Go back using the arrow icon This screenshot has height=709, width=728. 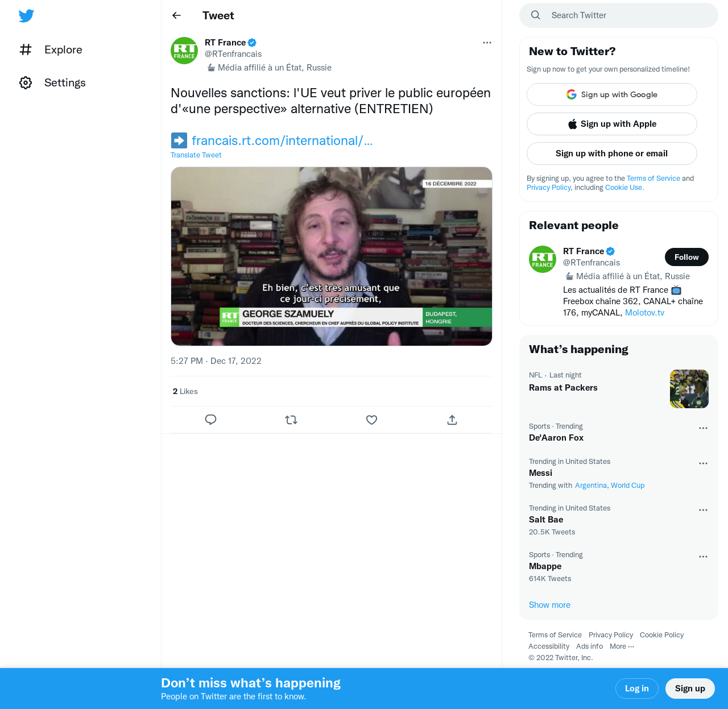(x=177, y=15)
